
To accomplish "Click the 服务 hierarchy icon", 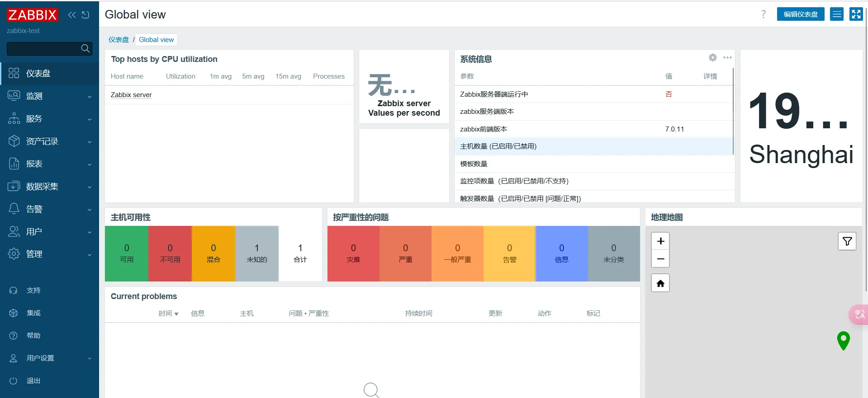I will (x=14, y=118).
